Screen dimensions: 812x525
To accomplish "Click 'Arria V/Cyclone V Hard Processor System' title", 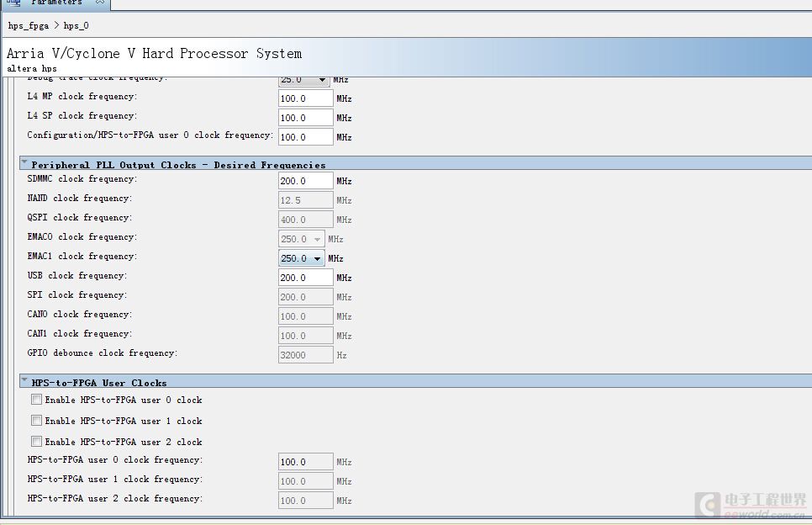I will click(x=155, y=53).
